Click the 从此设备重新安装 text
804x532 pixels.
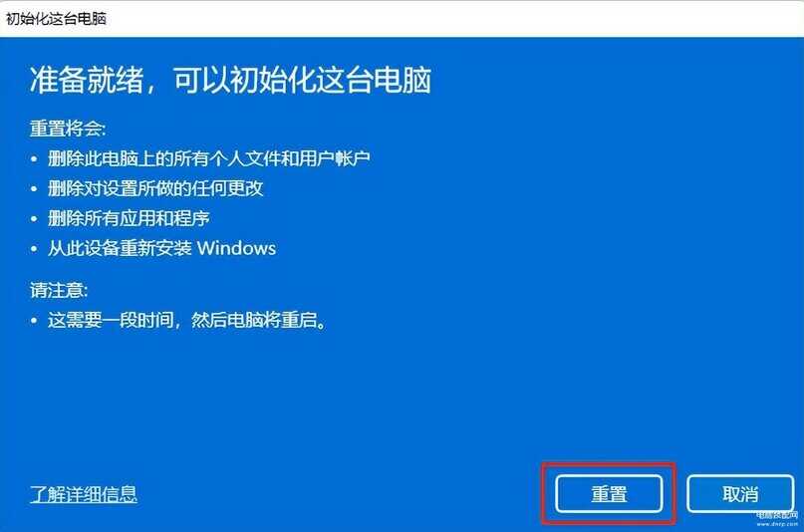pos(120,248)
